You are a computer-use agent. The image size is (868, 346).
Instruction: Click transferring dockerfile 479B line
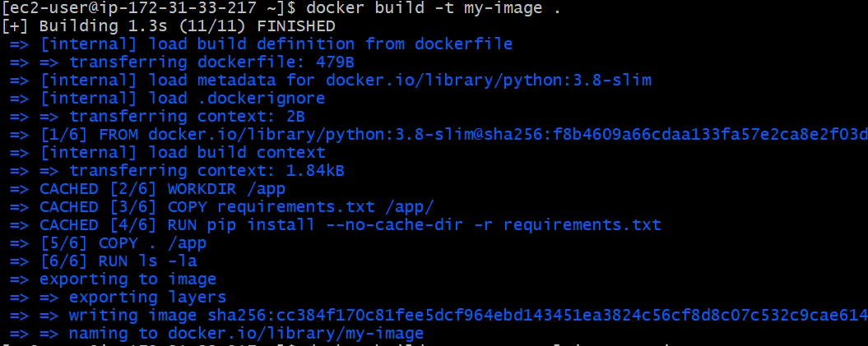click(x=182, y=62)
